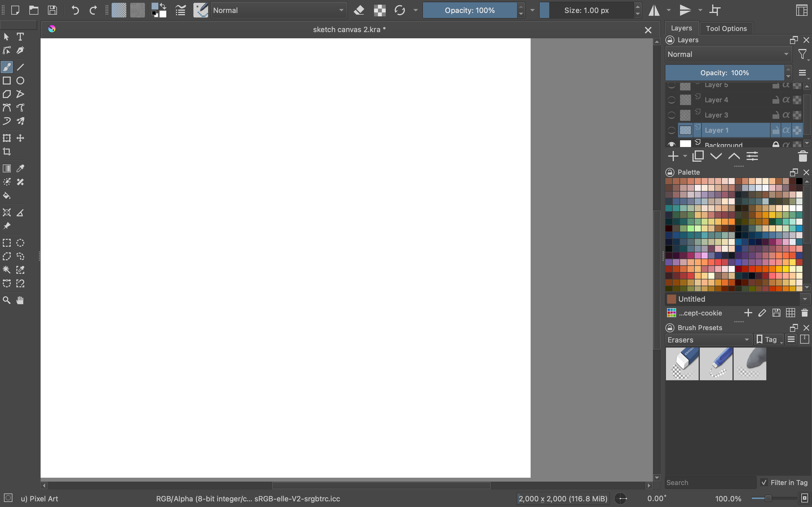Switch to the Tool Options tab
This screenshot has height=507, width=812.
[x=726, y=28]
